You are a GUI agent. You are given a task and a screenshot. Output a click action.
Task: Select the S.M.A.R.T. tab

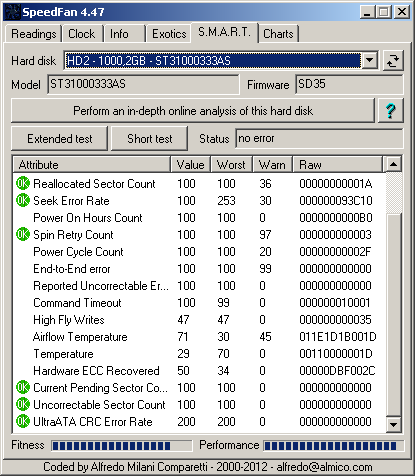(x=224, y=33)
